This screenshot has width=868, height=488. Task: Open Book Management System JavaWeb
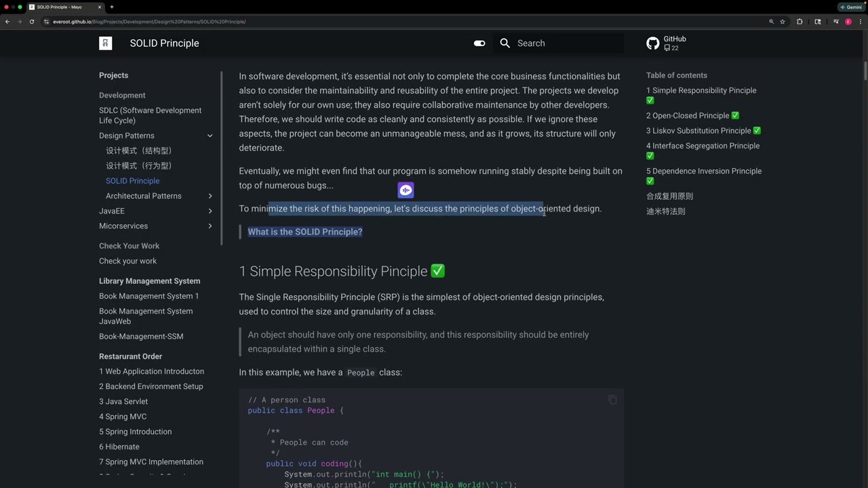[146, 316]
